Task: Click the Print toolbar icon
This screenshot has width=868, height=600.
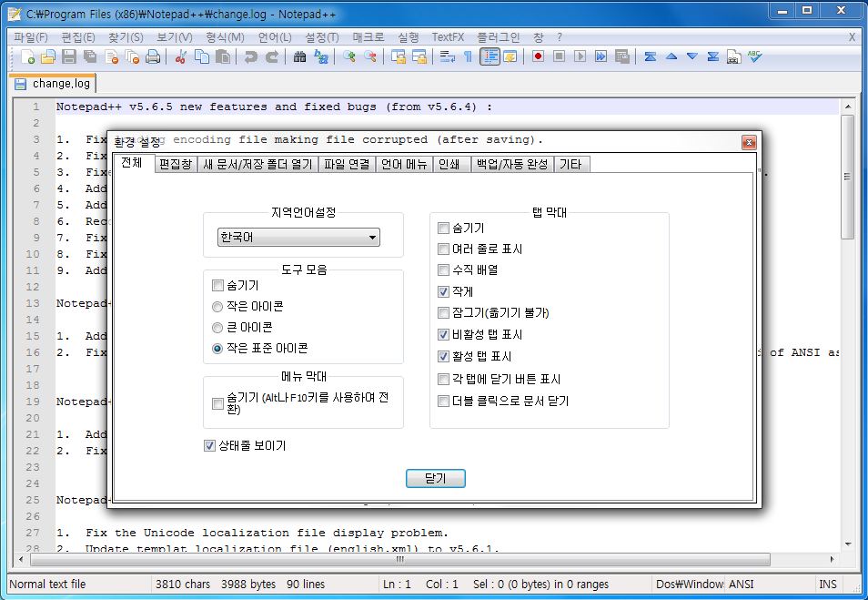Action: tap(153, 56)
